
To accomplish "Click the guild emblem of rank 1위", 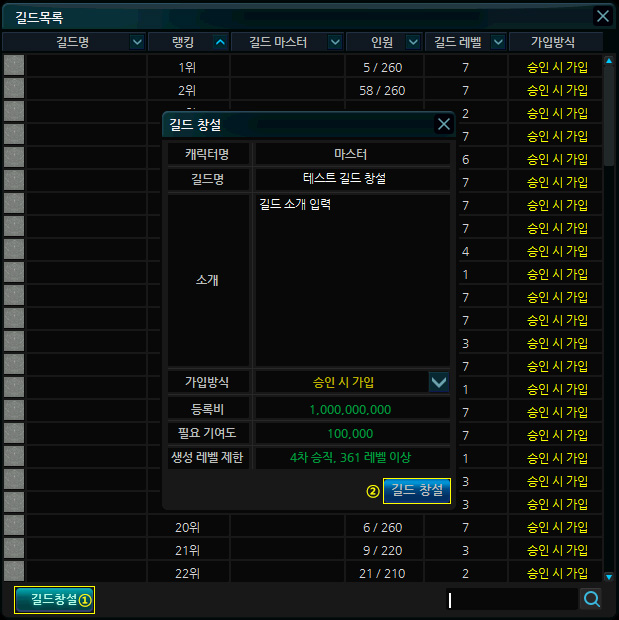I will 14,67.
